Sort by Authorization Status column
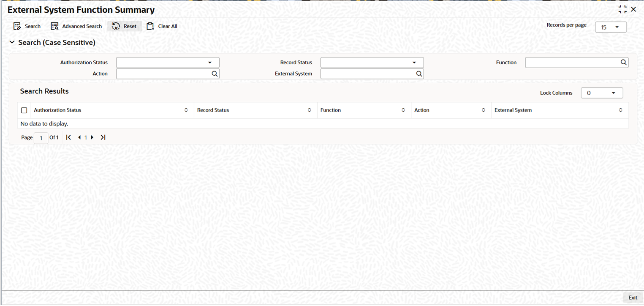Screen dimensions: 644x306 point(186,110)
